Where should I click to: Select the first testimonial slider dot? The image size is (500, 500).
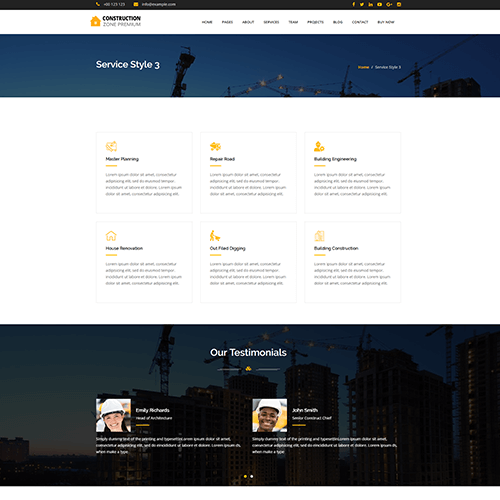coord(245,476)
